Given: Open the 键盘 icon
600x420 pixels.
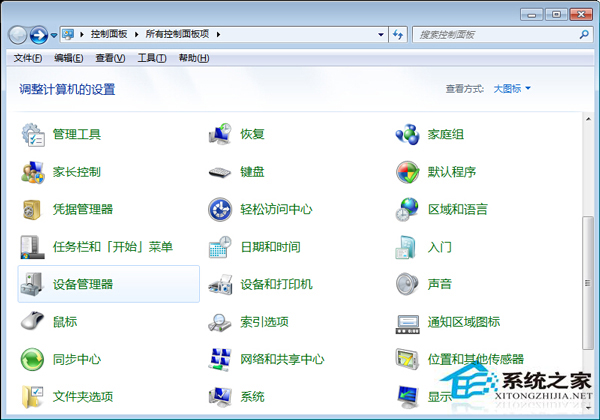Looking at the screenshot, I should [x=220, y=173].
